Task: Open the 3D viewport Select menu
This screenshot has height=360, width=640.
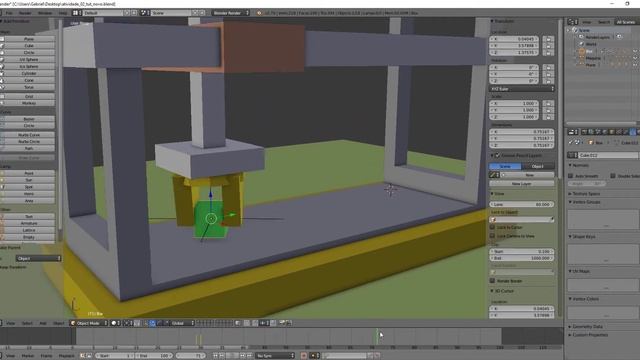Action: pos(27,323)
